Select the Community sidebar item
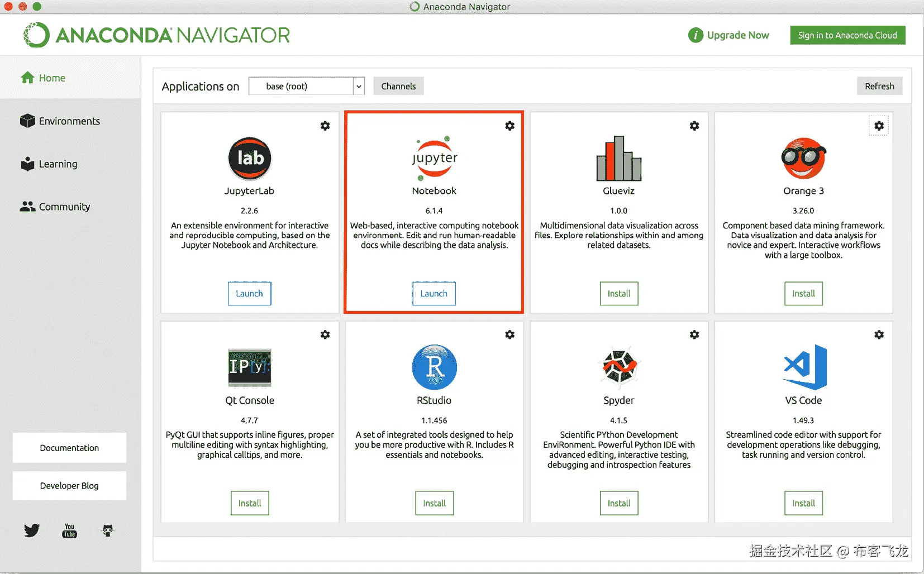 (x=64, y=207)
